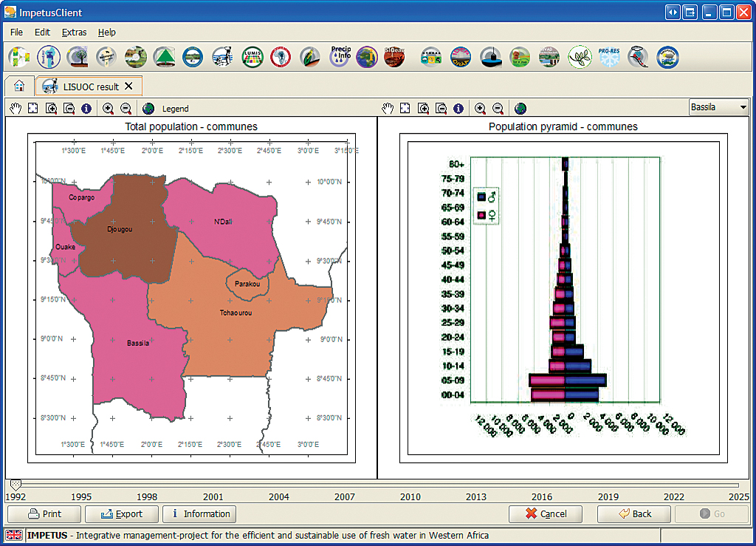Click the red-ringed Africa module icon
The image size is (756, 546).
(281, 57)
